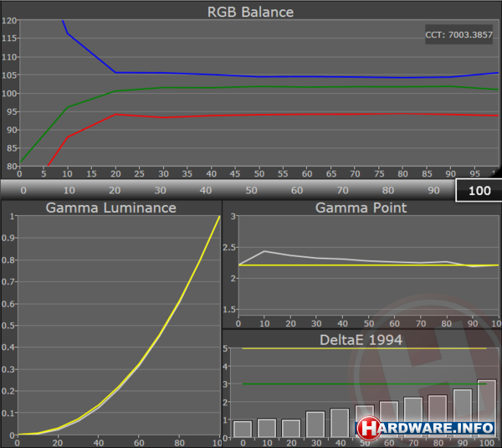Select the 40 grayscale level in the strip

(x=206, y=190)
